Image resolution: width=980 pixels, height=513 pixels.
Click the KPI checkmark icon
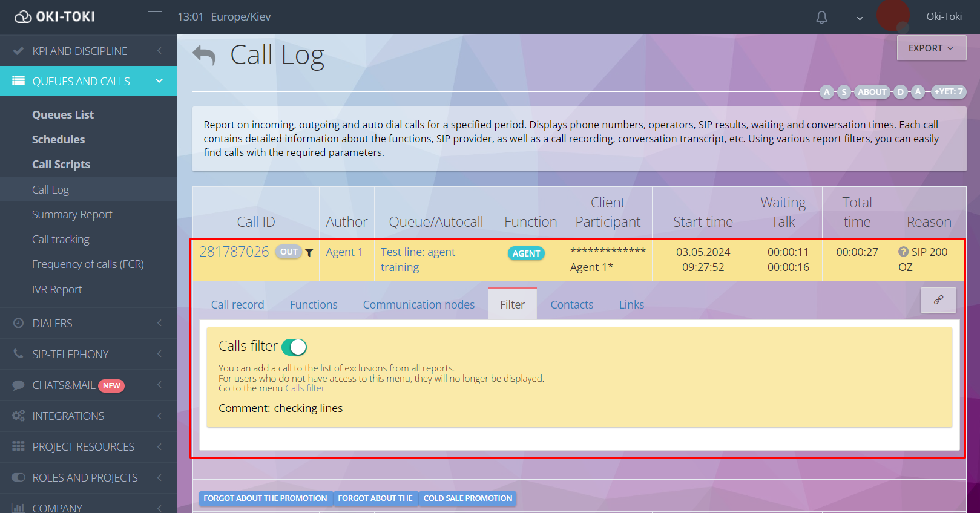pos(18,51)
